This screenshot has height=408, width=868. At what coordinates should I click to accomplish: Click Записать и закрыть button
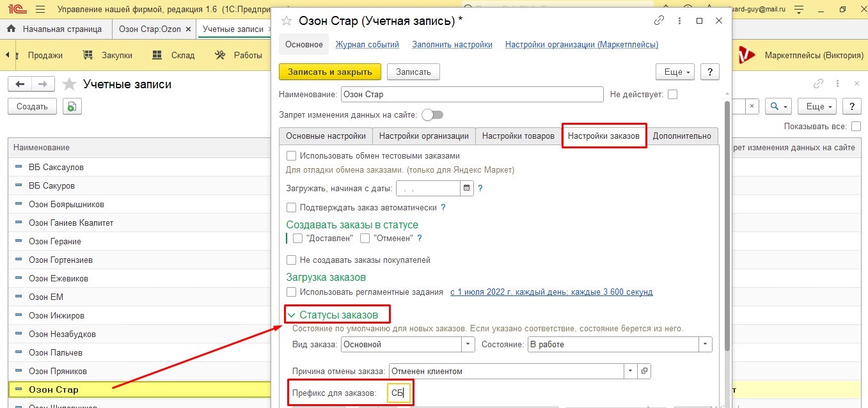pos(330,72)
